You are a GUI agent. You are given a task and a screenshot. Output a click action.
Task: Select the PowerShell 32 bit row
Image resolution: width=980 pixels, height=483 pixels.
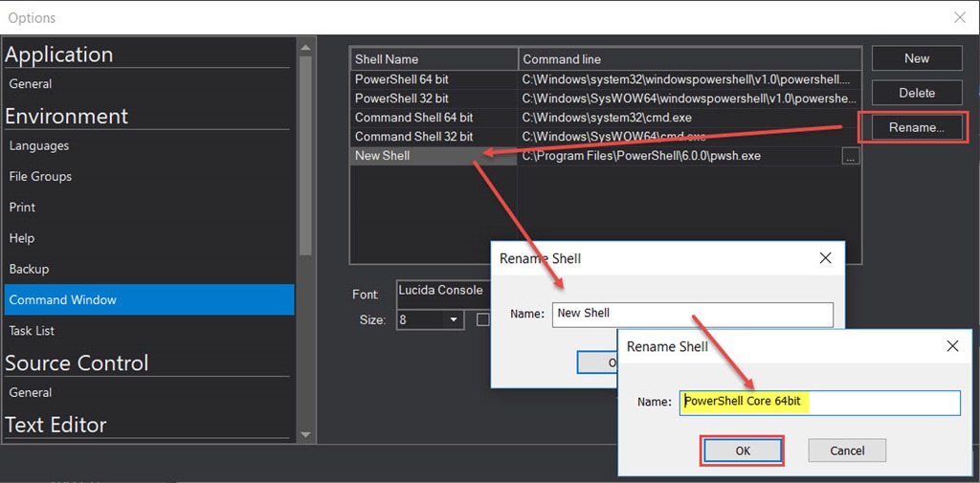coord(605,99)
